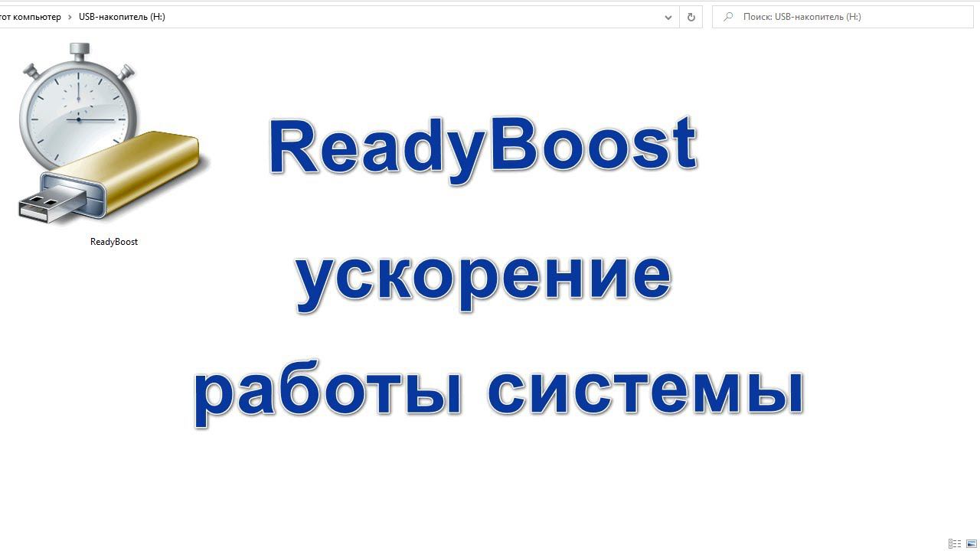This screenshot has width=980, height=551.
Task: Select the ReadyBoost file name label
Action: [114, 242]
